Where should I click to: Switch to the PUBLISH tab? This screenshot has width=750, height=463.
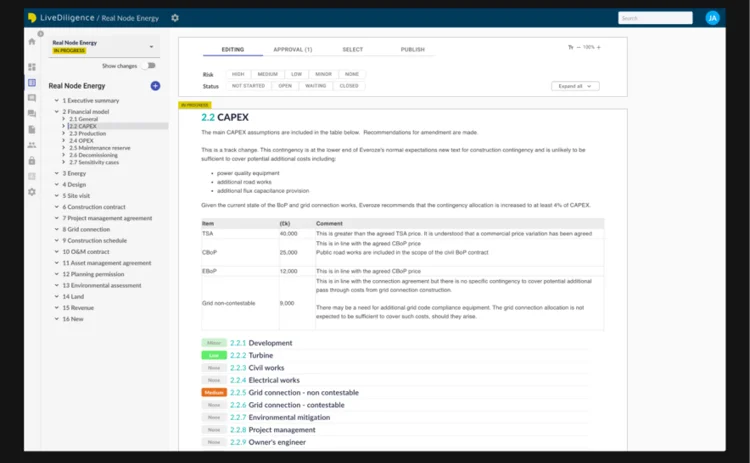(412, 49)
